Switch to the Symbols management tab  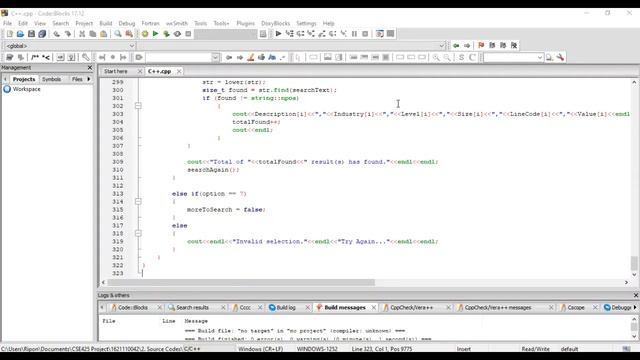tap(51, 79)
